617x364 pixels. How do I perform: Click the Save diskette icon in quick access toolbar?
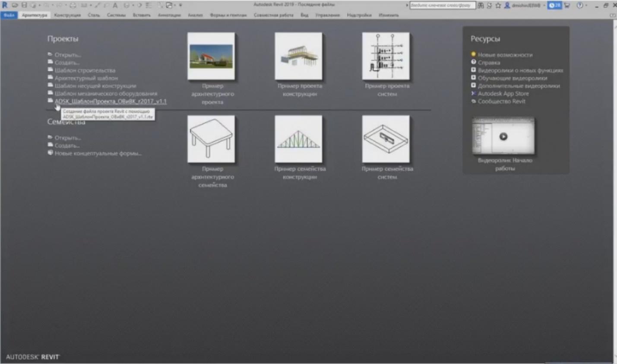(x=24, y=5)
